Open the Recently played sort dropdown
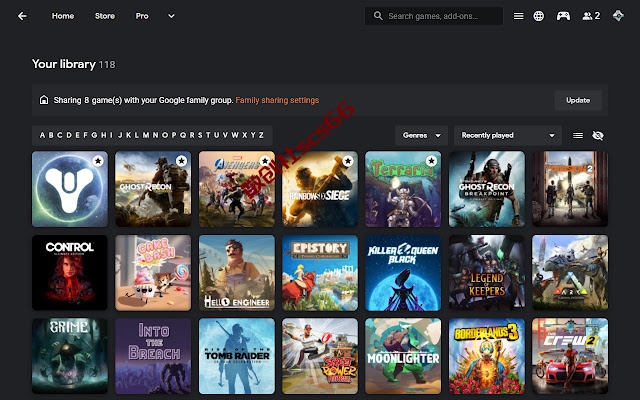 [508, 136]
